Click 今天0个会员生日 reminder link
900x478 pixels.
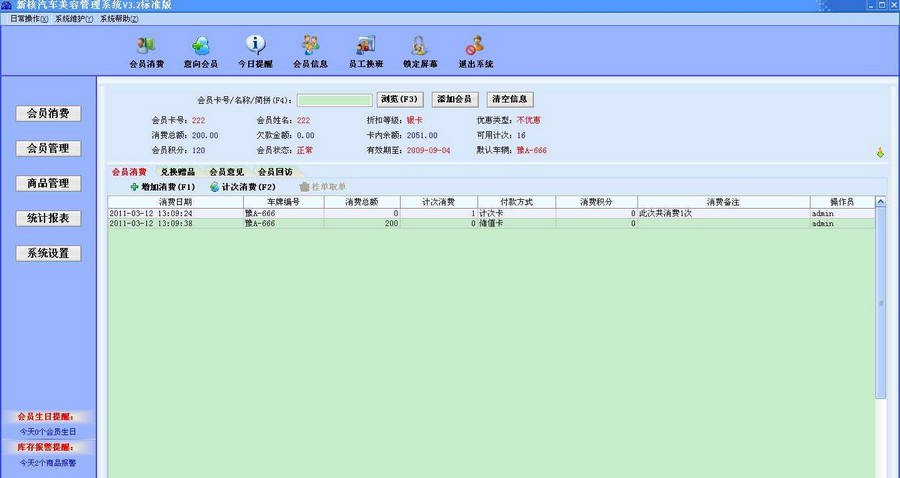[48, 432]
